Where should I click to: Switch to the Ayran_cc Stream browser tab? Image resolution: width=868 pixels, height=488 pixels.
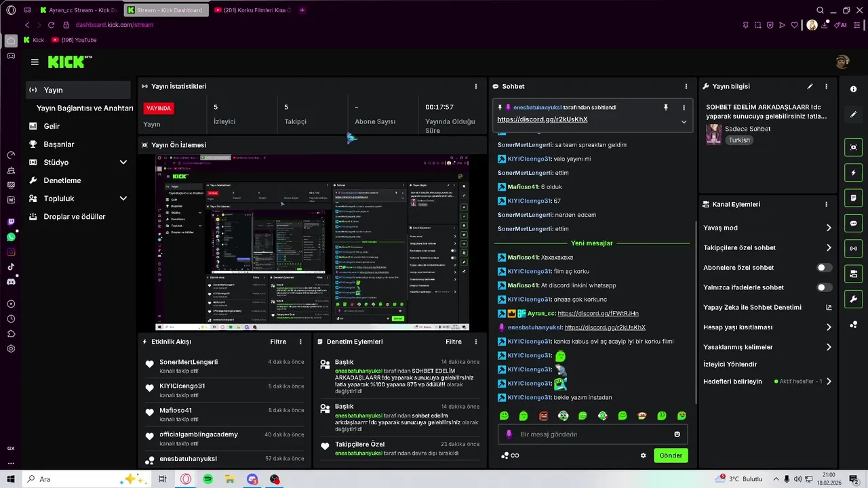(x=79, y=10)
